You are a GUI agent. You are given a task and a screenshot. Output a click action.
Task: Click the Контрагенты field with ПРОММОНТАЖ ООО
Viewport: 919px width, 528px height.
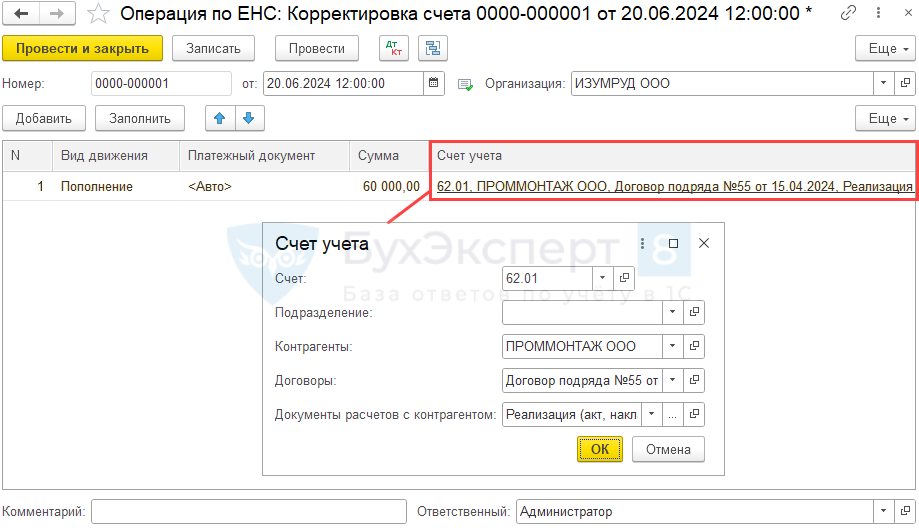[x=582, y=346]
